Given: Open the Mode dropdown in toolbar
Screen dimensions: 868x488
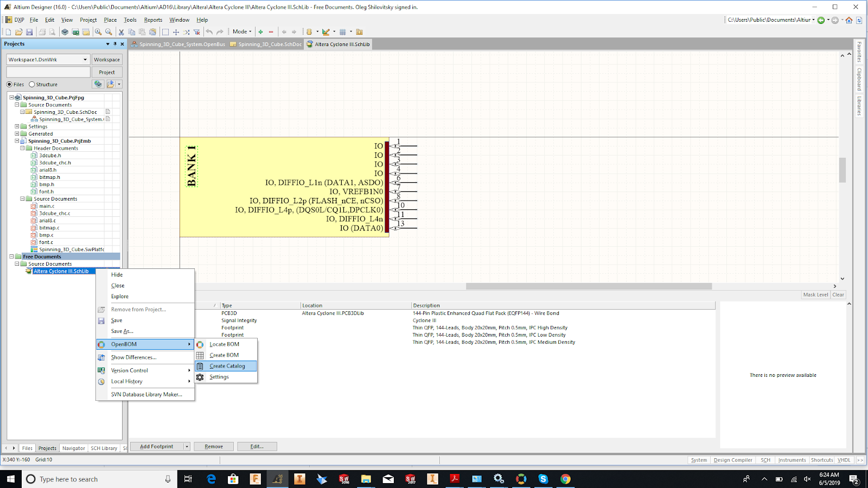Looking at the screenshot, I should click(242, 32).
